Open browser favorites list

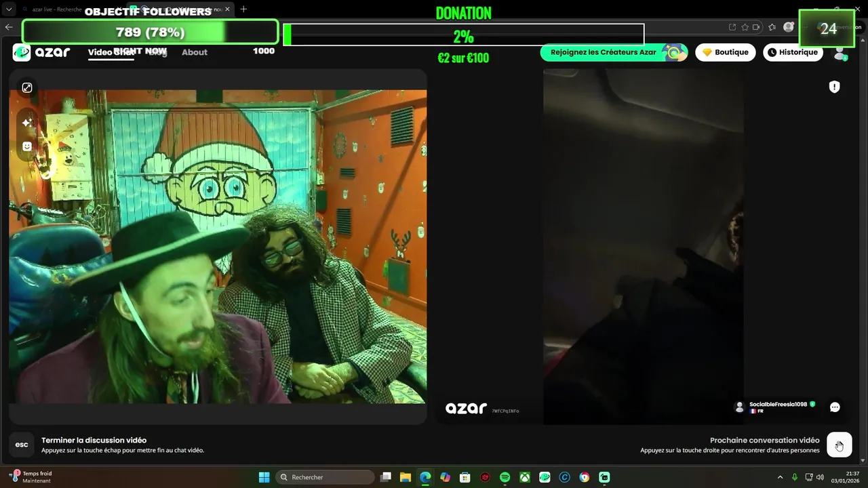772,27
